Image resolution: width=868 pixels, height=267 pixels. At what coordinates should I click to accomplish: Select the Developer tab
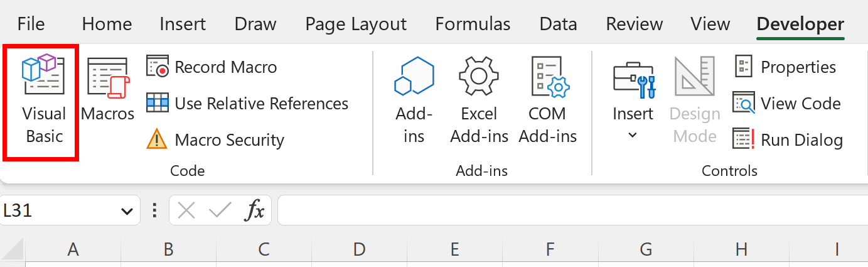click(800, 24)
